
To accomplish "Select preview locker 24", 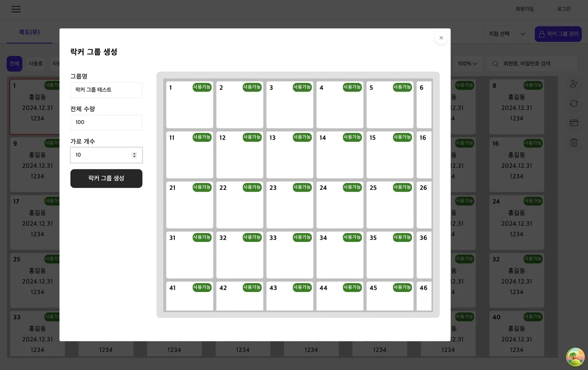I will (x=340, y=205).
